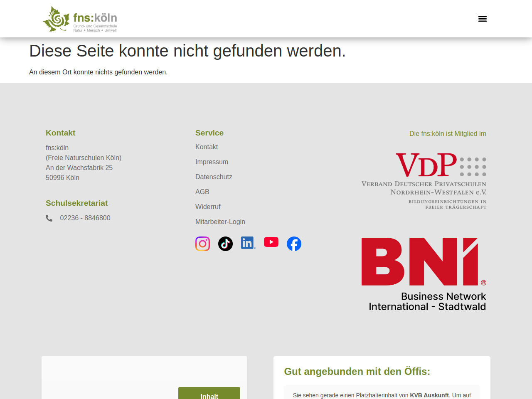The image size is (532, 399).
Task: View the Datenschutz page
Action: point(214,177)
